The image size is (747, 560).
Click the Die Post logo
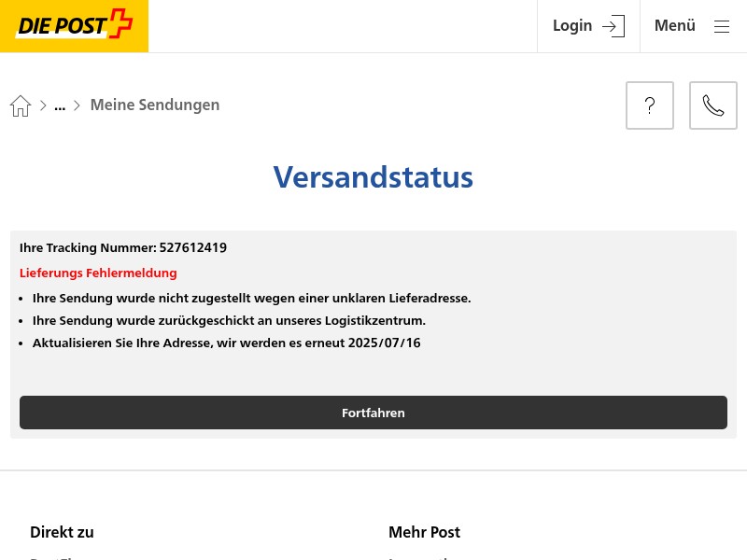tap(74, 26)
